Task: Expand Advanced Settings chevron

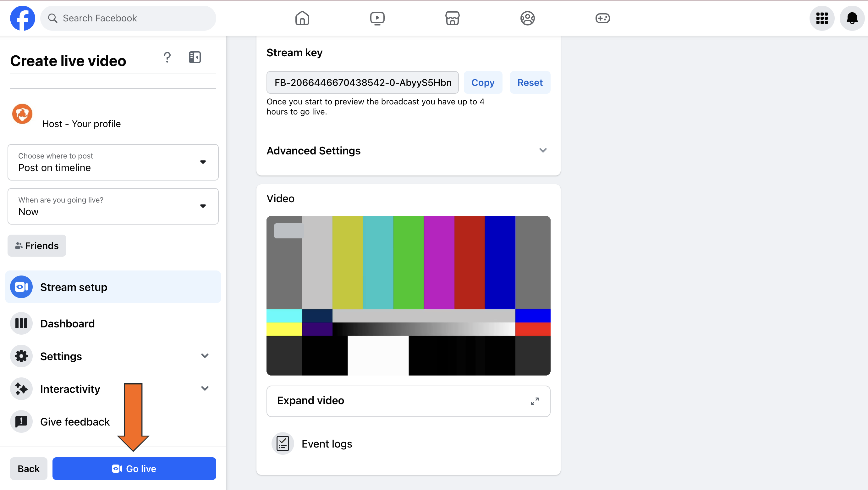Action: (x=542, y=150)
